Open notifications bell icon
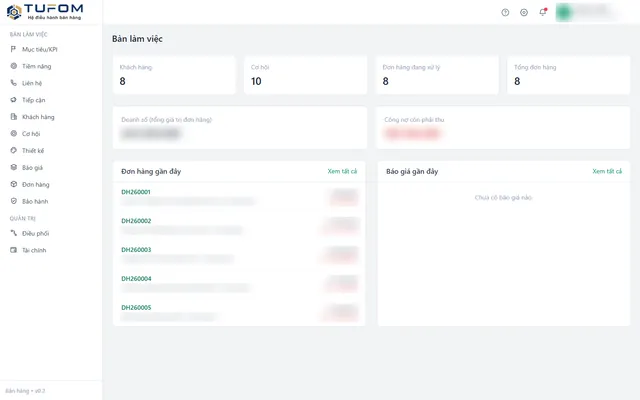The height and width of the screenshot is (400, 640). (x=542, y=12)
